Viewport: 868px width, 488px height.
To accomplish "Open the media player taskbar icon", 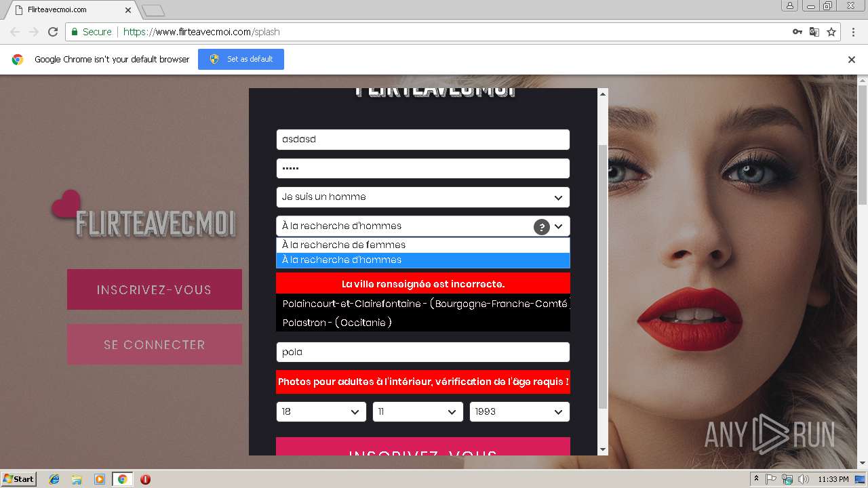I will [x=99, y=479].
